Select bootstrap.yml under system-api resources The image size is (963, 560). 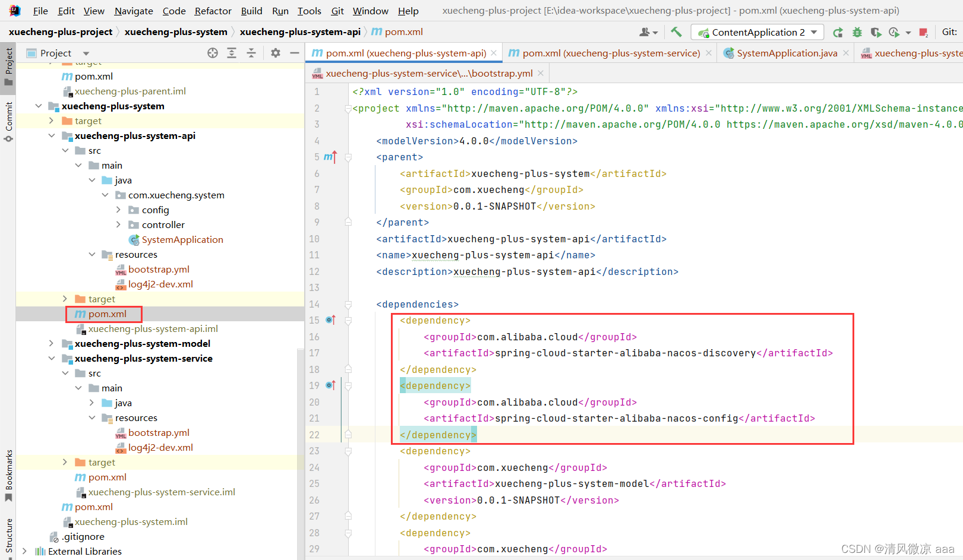tap(159, 269)
